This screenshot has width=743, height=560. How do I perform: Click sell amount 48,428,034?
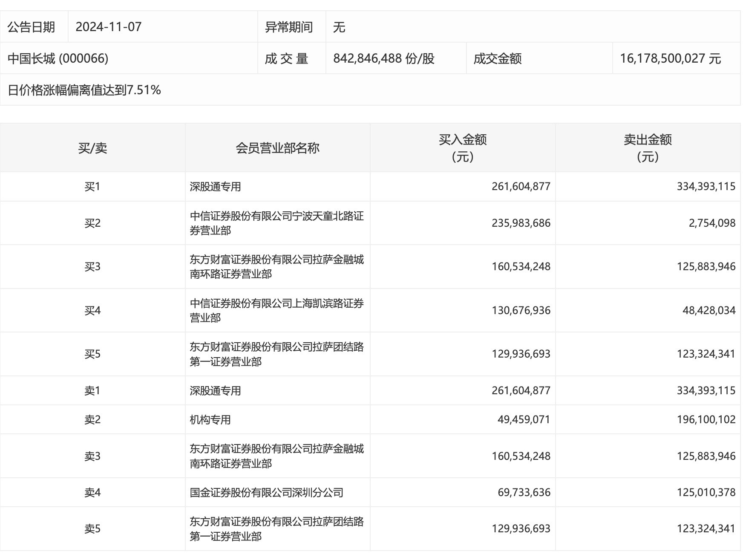click(709, 310)
